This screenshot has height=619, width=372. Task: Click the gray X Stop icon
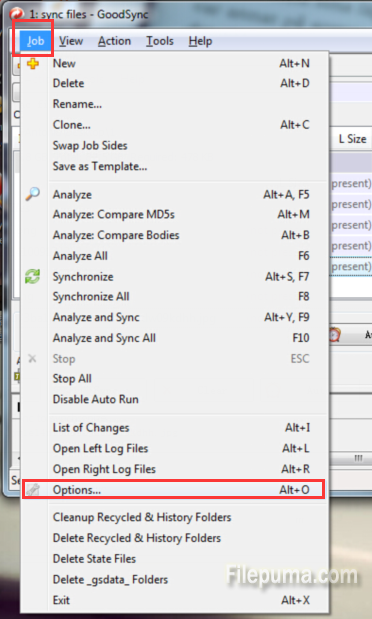pyautogui.click(x=32, y=358)
